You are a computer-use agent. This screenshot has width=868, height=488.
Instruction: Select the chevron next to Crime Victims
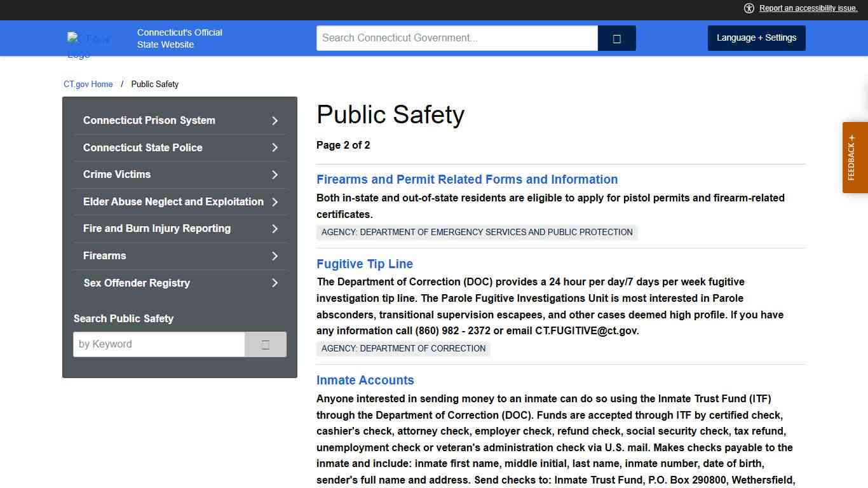(x=275, y=174)
